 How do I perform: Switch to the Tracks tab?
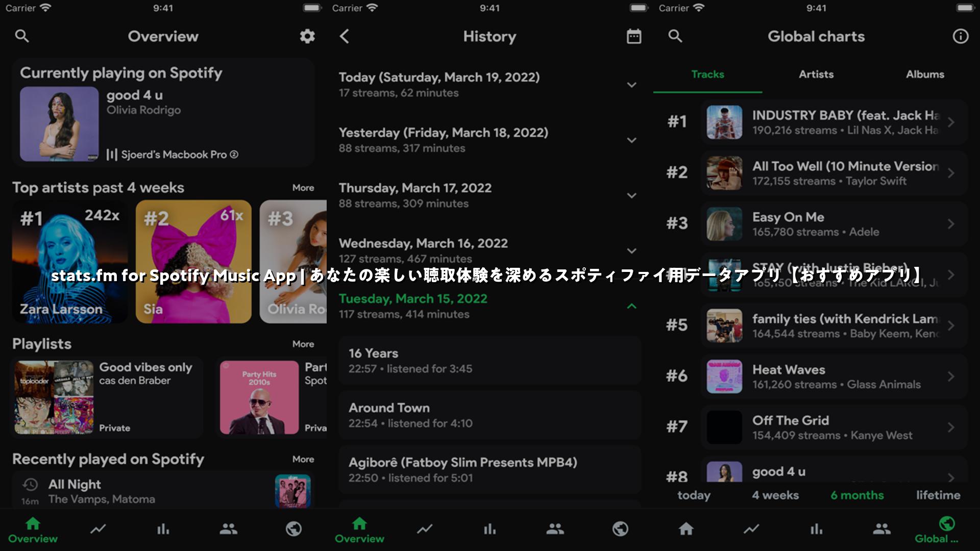pos(707,74)
